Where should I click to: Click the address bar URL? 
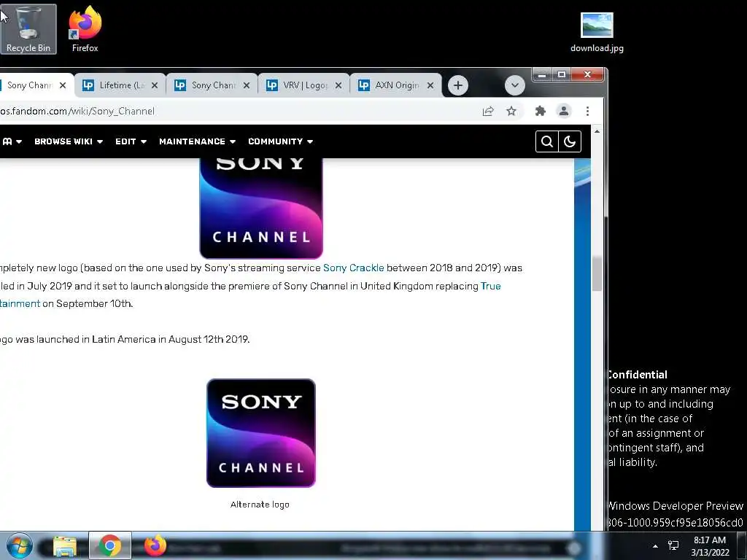(77, 112)
